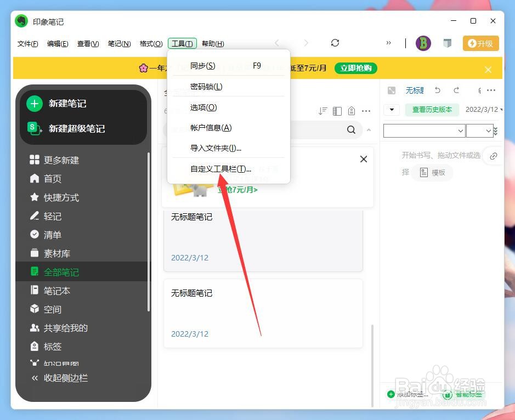Viewport: 515px width, 420px height.
Task: Open the 编辑(E) menu
Action: (58, 44)
